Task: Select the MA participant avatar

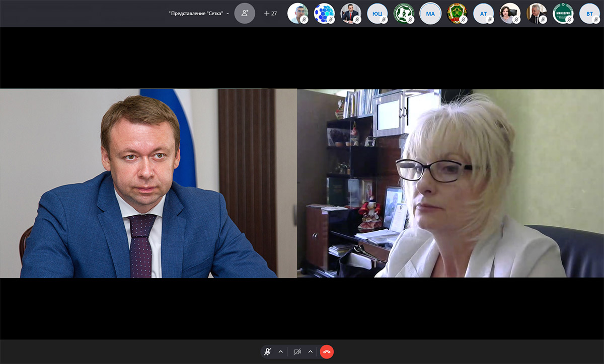Action: pyautogui.click(x=430, y=14)
